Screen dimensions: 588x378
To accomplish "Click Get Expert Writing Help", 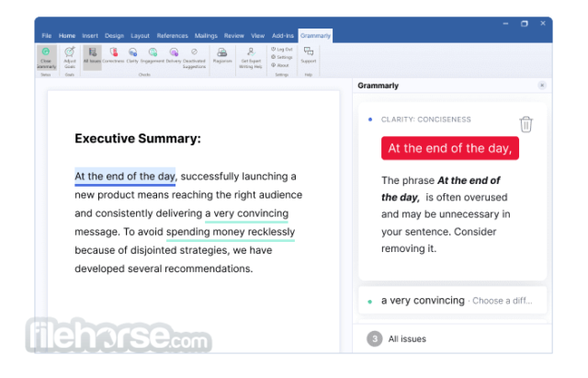I will (x=251, y=57).
